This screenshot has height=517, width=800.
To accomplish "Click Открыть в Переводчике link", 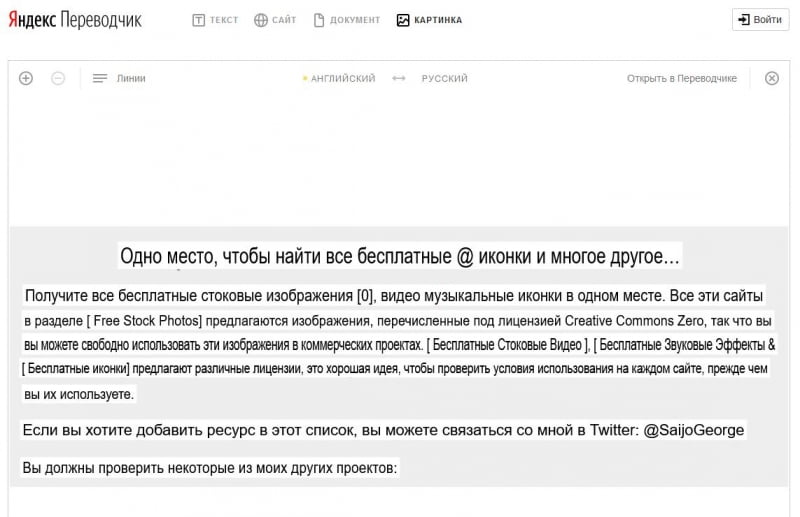I will (682, 78).
